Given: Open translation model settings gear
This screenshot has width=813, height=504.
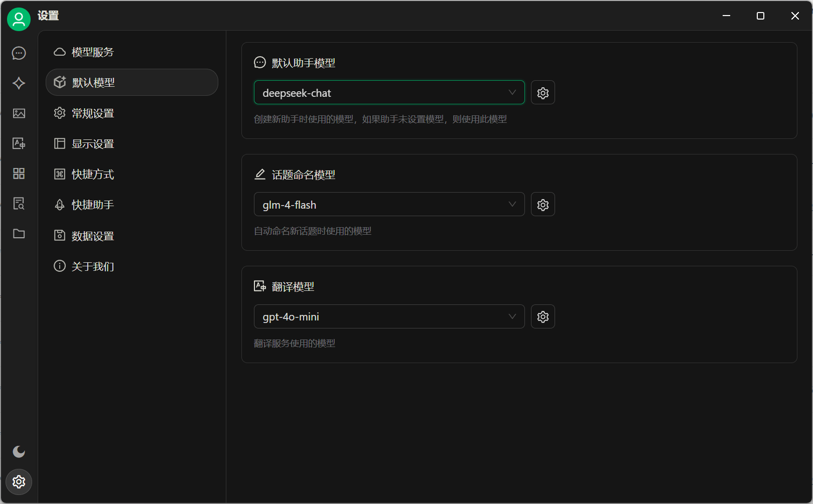Looking at the screenshot, I should tap(543, 316).
